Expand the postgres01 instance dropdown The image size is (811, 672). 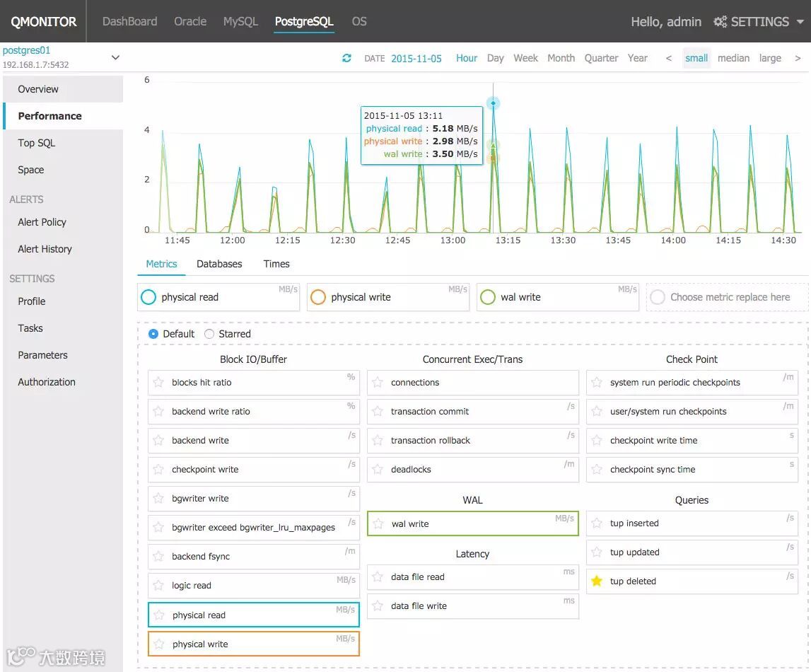tap(115, 57)
